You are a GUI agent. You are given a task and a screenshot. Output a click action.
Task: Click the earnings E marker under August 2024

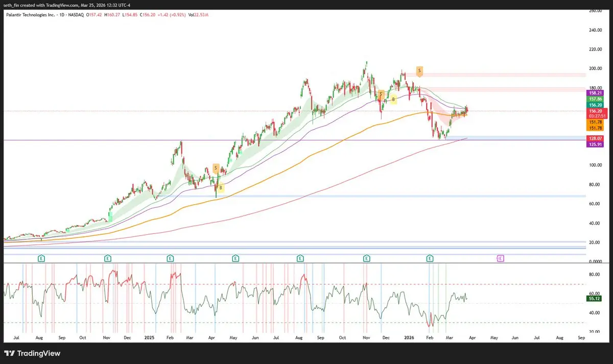(x=41, y=259)
